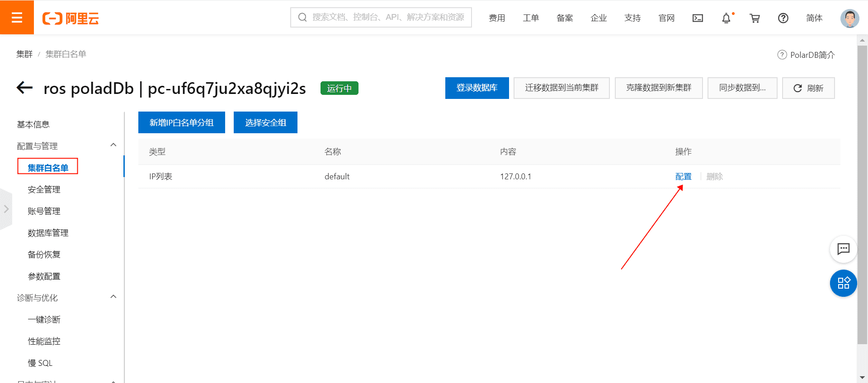Open 账号管理 in sidebar

(x=44, y=211)
